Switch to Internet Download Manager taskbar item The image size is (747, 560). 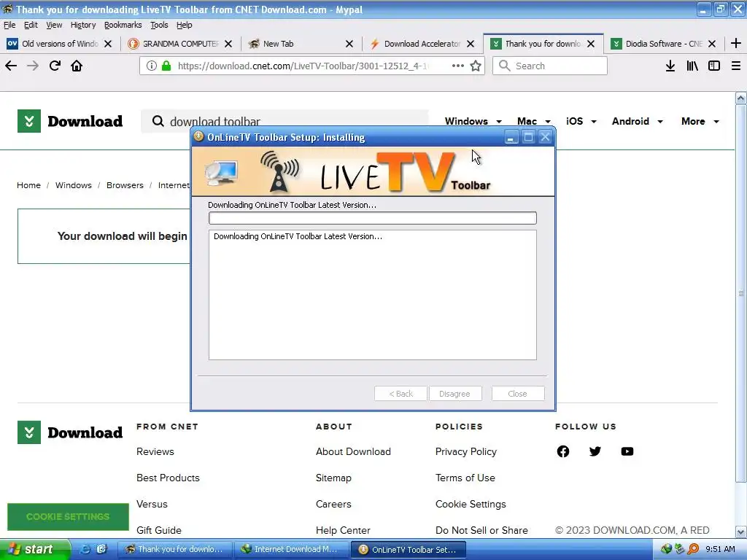point(290,549)
